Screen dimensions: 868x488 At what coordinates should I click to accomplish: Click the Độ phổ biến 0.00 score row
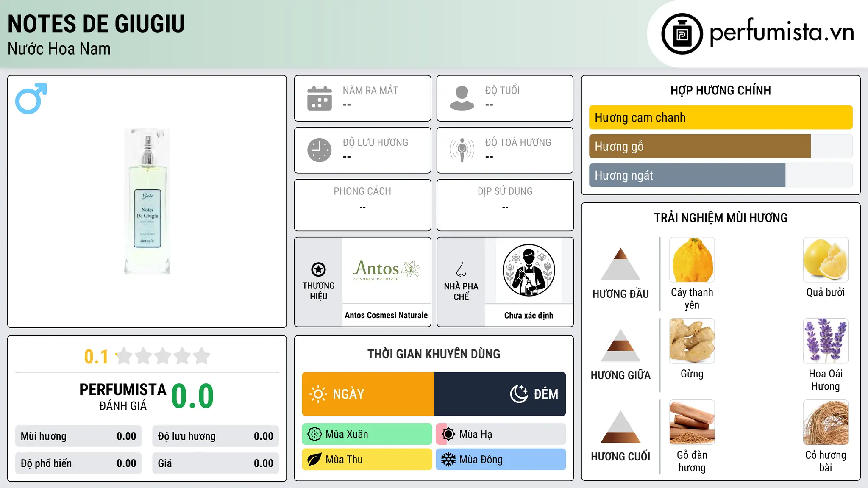coord(78,463)
